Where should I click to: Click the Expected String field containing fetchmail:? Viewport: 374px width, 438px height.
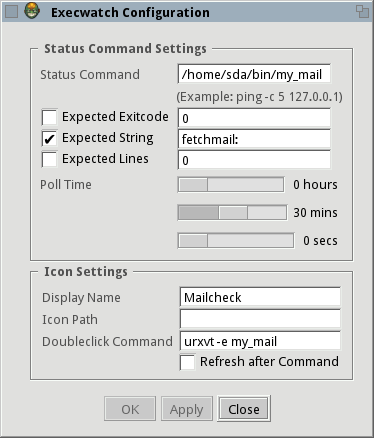(254, 139)
